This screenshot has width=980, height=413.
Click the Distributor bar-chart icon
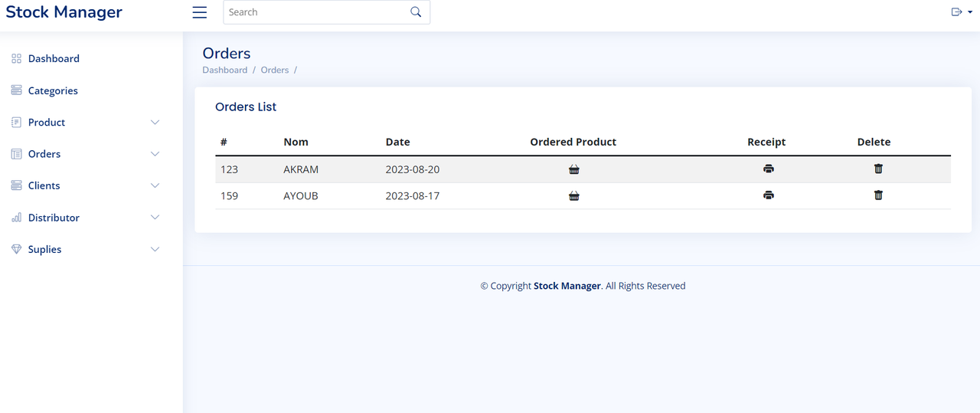16,218
